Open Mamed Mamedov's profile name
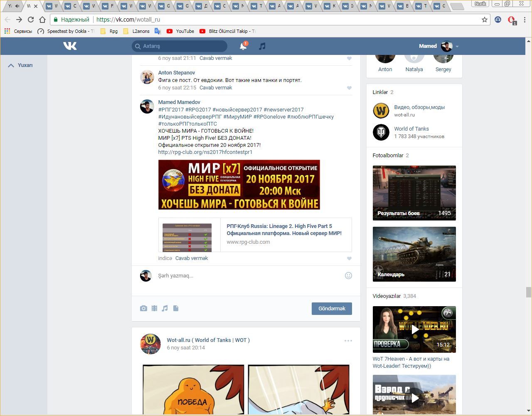 [x=179, y=102]
